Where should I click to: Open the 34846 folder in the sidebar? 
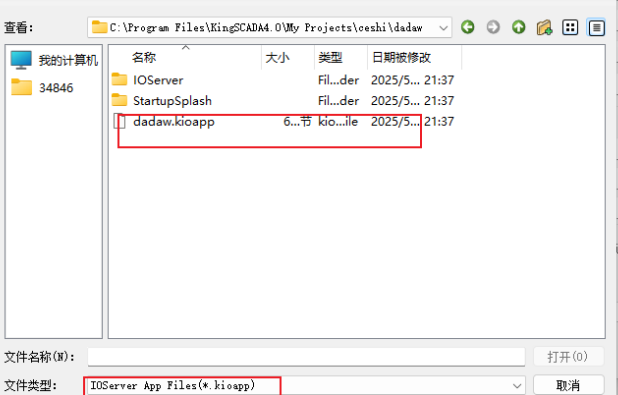coord(42,88)
